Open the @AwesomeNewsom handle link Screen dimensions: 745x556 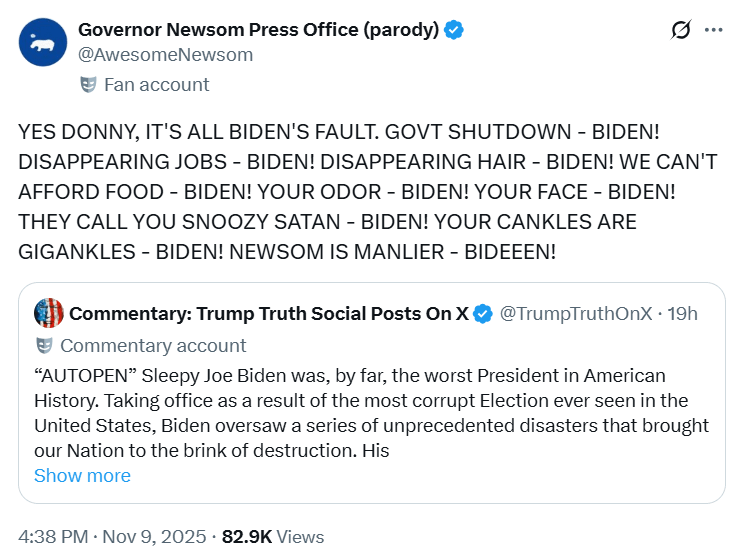(x=165, y=55)
